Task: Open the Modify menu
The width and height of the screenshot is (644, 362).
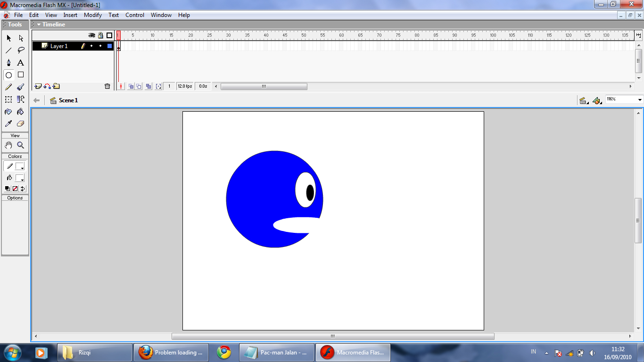Action: pos(93,15)
